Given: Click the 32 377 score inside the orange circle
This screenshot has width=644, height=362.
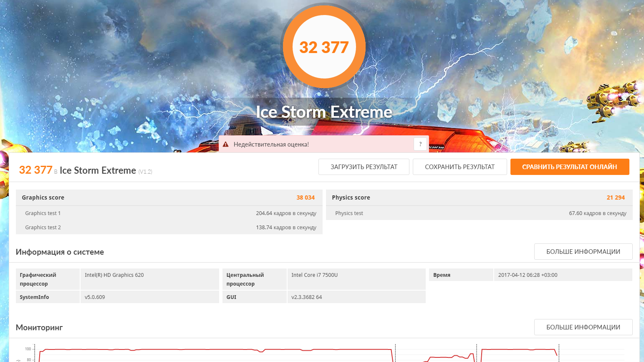Looking at the screenshot, I should click(x=324, y=47).
